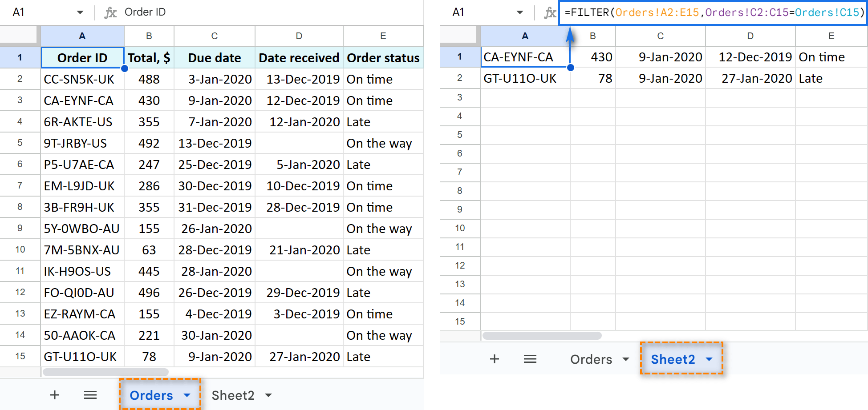Screen dimensions: 868x410
Task: Select cell 3B-FR9H-UK in Orders sheet
Action: click(82, 207)
